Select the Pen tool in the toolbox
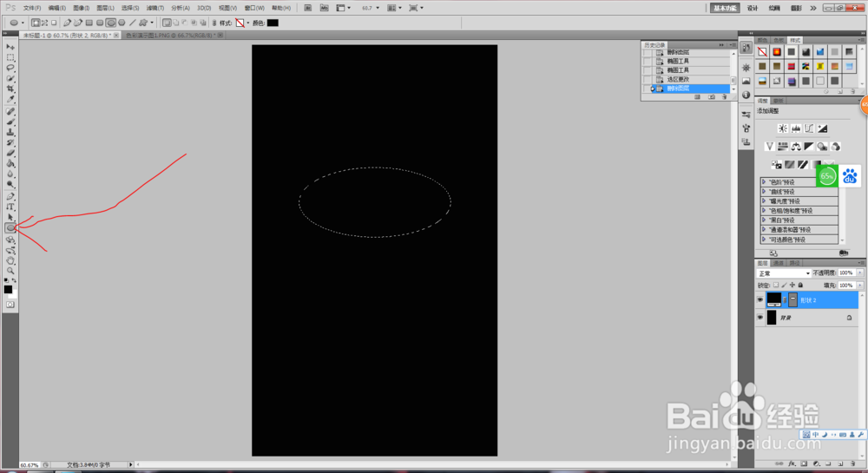 [x=10, y=197]
